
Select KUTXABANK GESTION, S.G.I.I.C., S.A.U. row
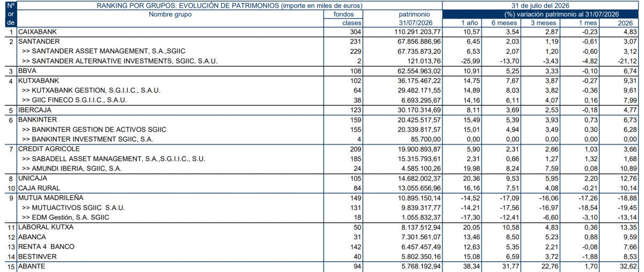click(91, 90)
